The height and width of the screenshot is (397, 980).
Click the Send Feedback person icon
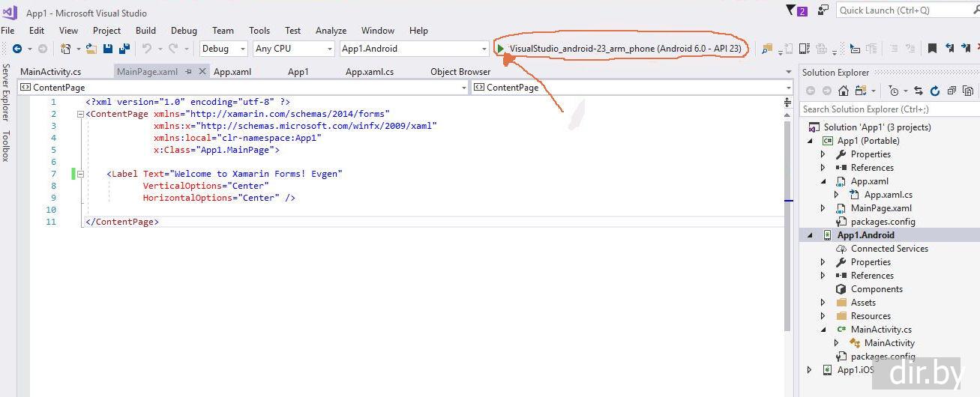(x=823, y=10)
